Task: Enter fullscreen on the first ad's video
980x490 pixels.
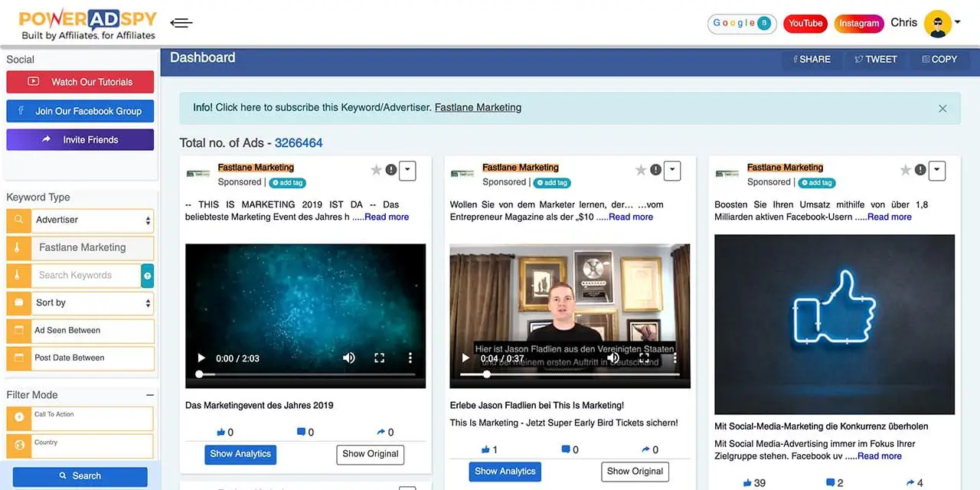Action: [x=379, y=358]
